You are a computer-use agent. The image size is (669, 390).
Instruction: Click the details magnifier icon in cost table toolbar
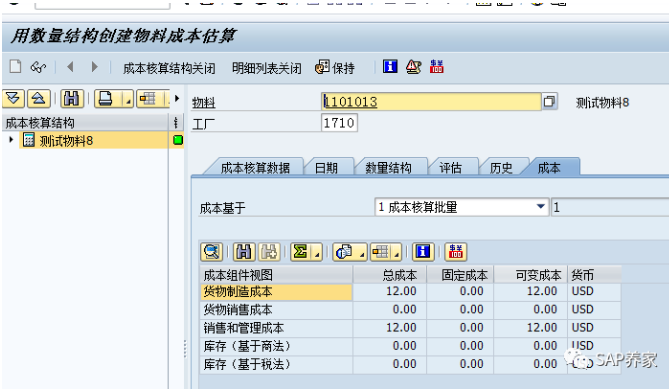pos(212,252)
